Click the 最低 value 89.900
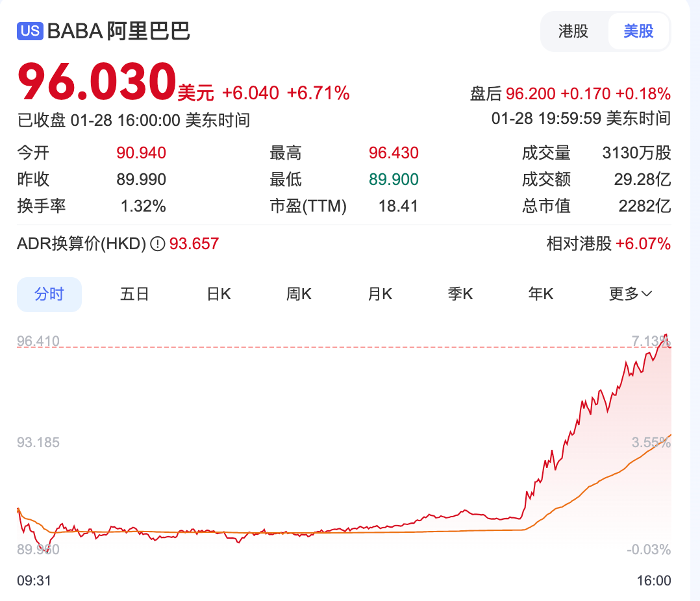Viewport: 700px width, 601px height. point(394,179)
